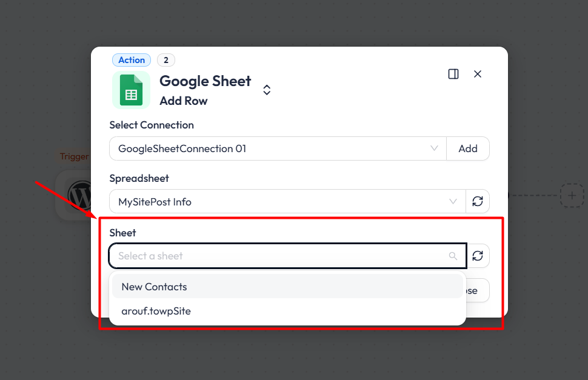Refresh the Spreadsheet list
Viewport: 588px width, 380px height.
478,201
